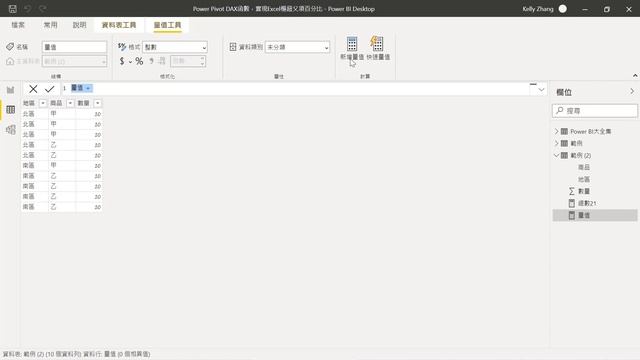
Task: Open the 檔案 (File) tab
Action: point(18,25)
